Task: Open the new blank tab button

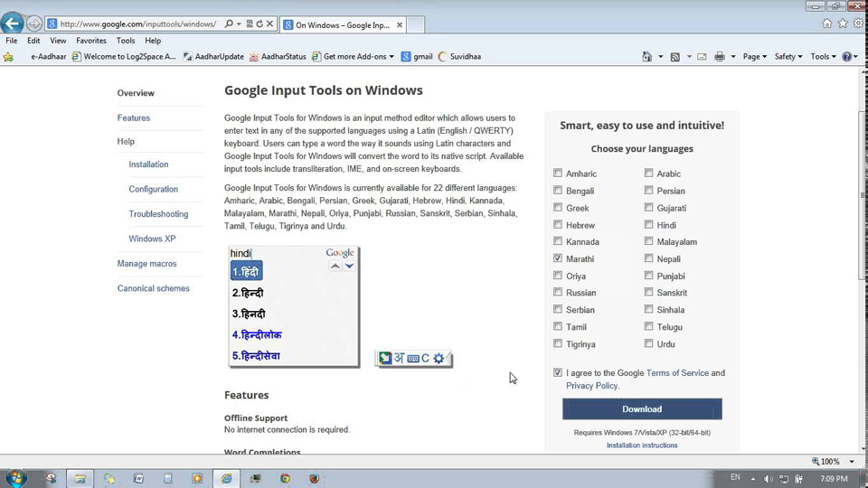Action: pyautogui.click(x=416, y=25)
